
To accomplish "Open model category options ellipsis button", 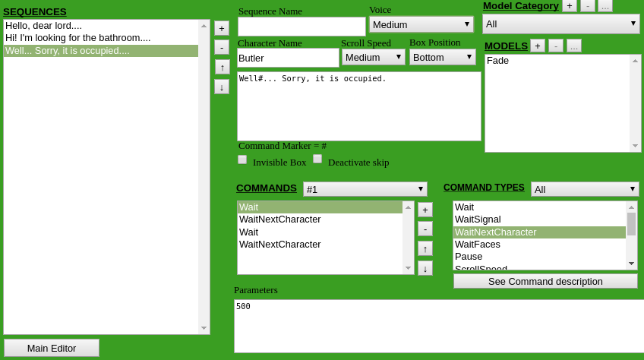I will click(x=605, y=6).
